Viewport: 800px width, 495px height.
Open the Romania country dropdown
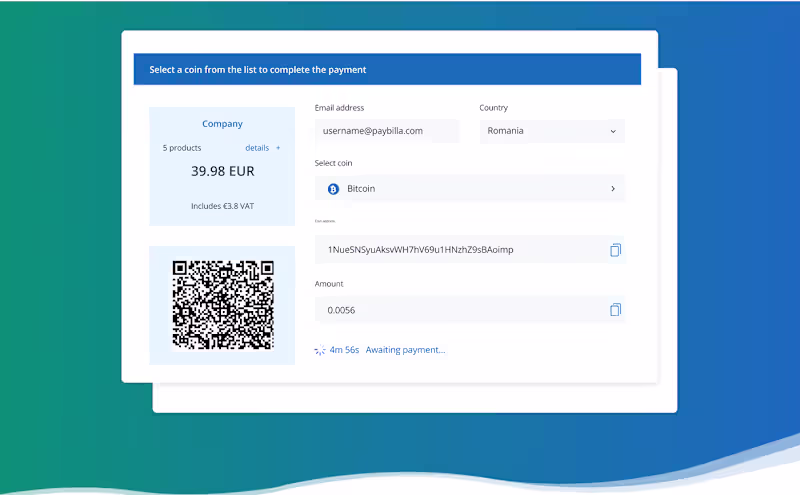pos(552,131)
